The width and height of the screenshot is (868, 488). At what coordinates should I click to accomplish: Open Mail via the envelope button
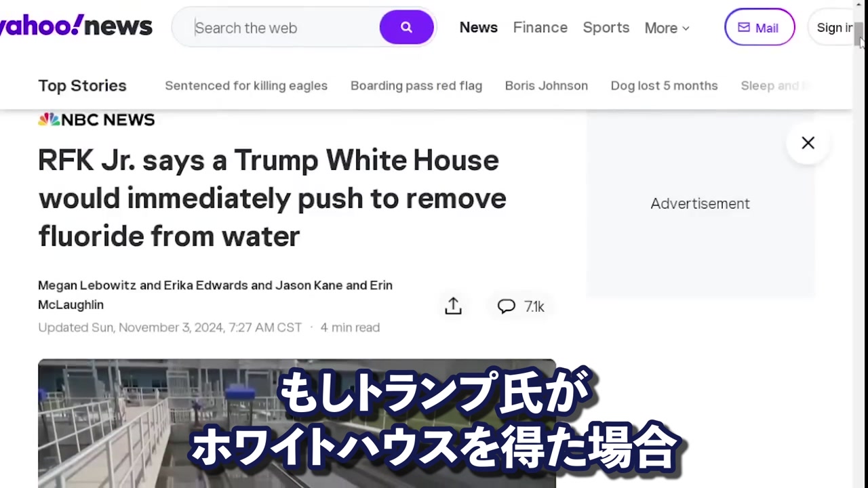coord(759,28)
